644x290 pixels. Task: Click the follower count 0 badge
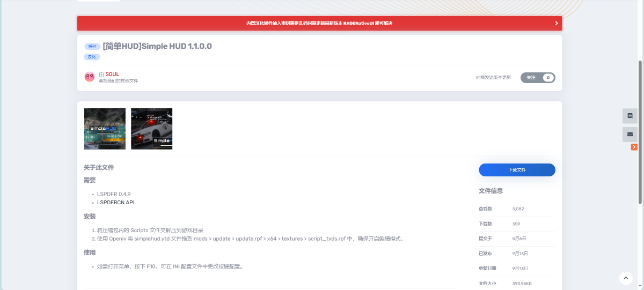(x=548, y=78)
